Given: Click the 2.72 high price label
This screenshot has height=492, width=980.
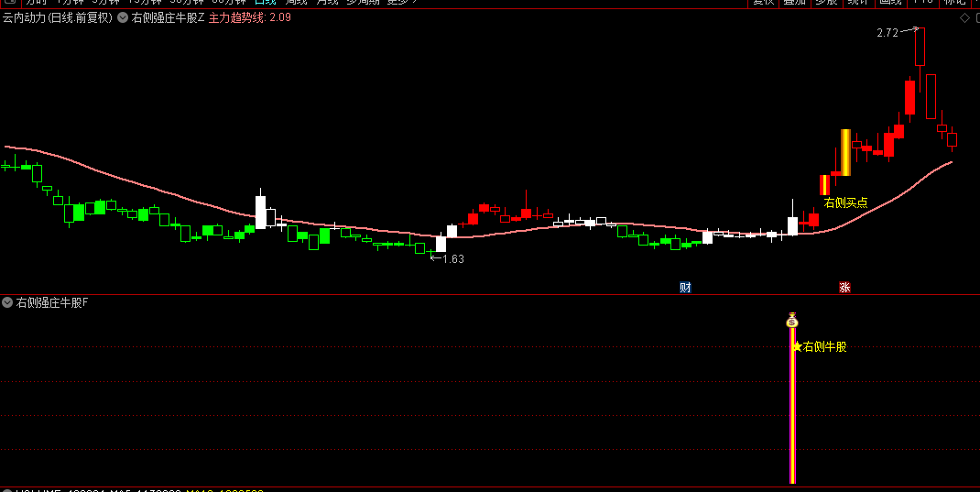Looking at the screenshot, I should 887,33.
